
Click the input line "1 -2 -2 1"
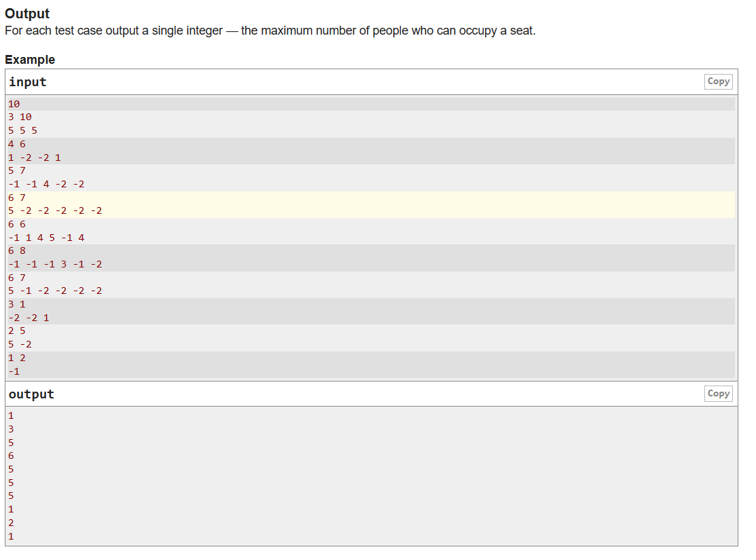click(35, 157)
